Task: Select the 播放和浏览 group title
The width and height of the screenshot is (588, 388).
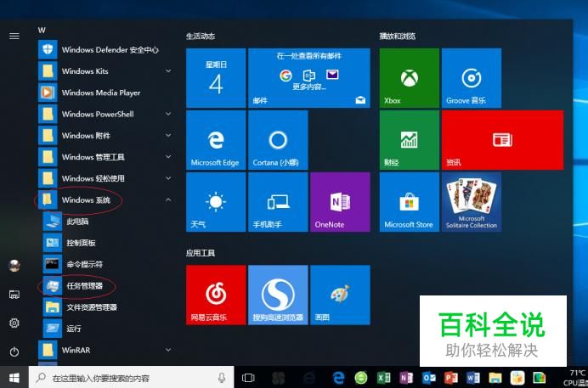Action: coord(398,37)
